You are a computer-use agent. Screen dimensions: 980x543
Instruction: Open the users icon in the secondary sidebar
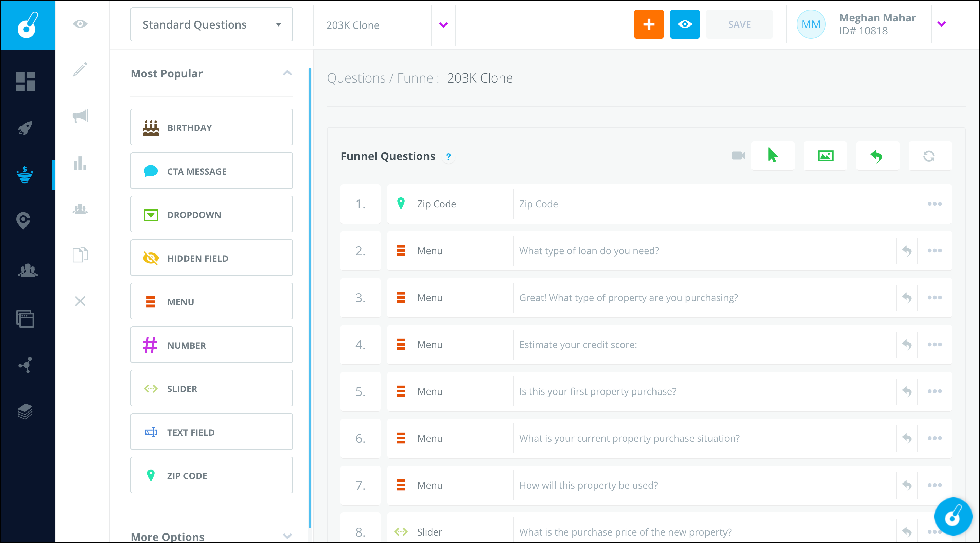pos(80,209)
